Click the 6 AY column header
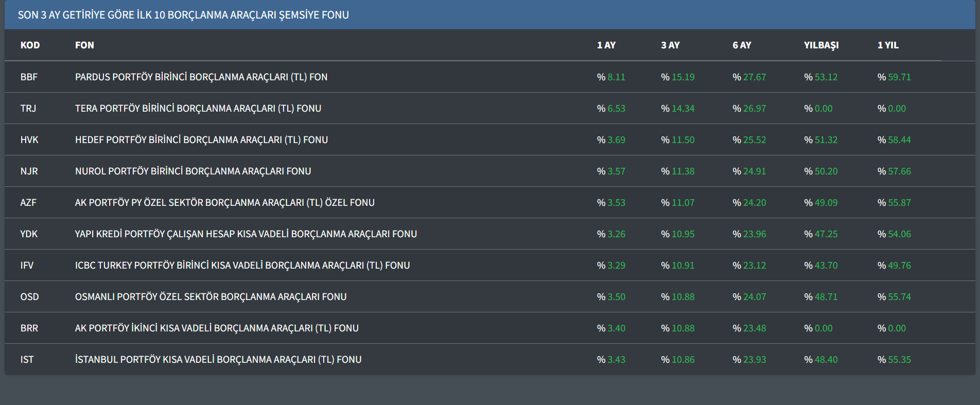Screen dimensions: 980x405 [x=742, y=45]
